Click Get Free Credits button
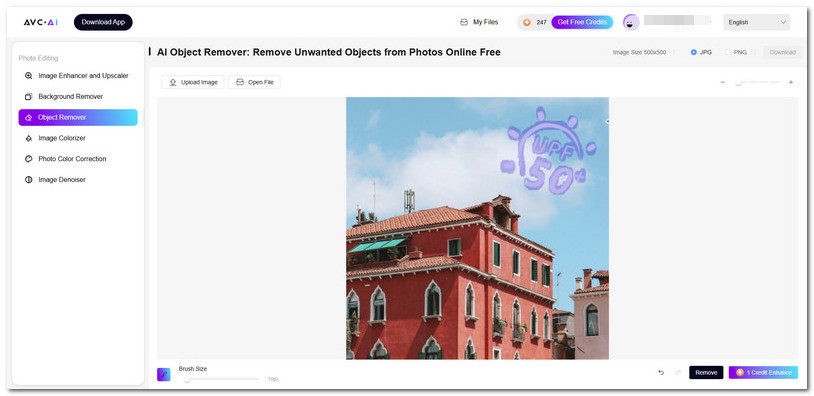Image resolution: width=814 pixels, height=396 pixels. pyautogui.click(x=582, y=22)
